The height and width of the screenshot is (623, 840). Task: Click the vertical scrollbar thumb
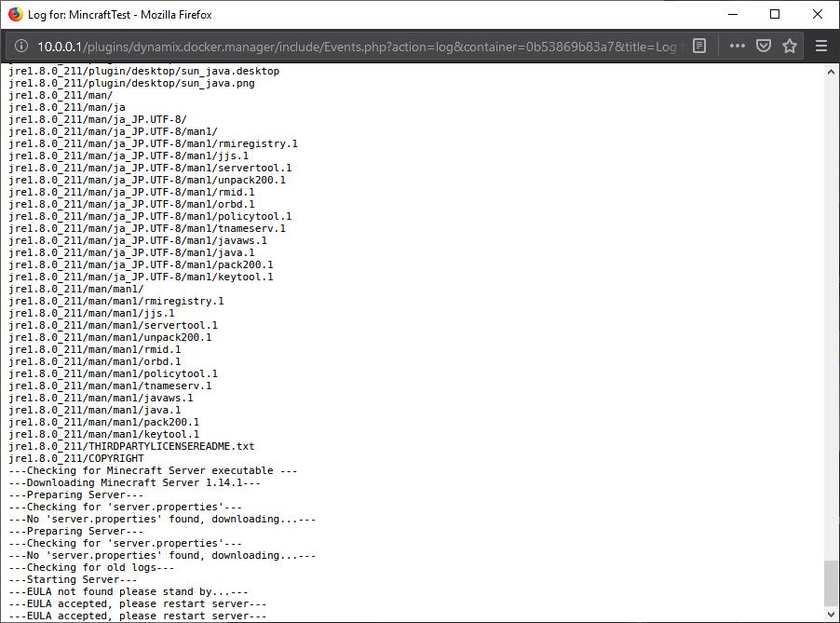point(831,583)
